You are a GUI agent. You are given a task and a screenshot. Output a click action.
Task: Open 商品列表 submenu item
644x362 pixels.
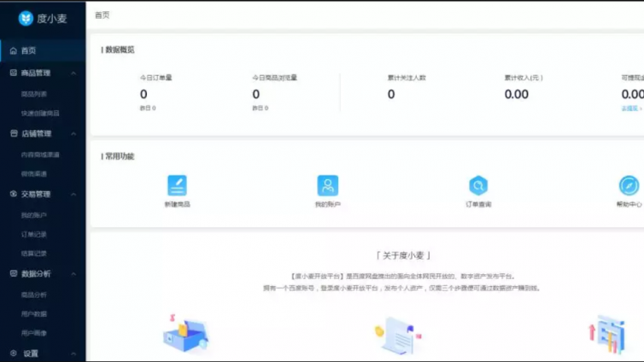(34, 94)
